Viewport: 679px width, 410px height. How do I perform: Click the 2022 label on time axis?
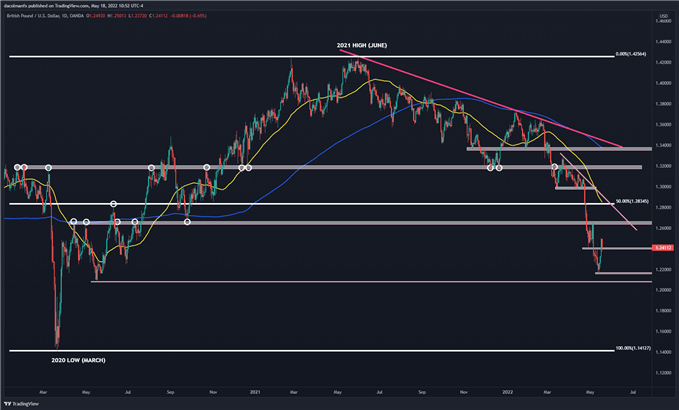click(x=508, y=392)
